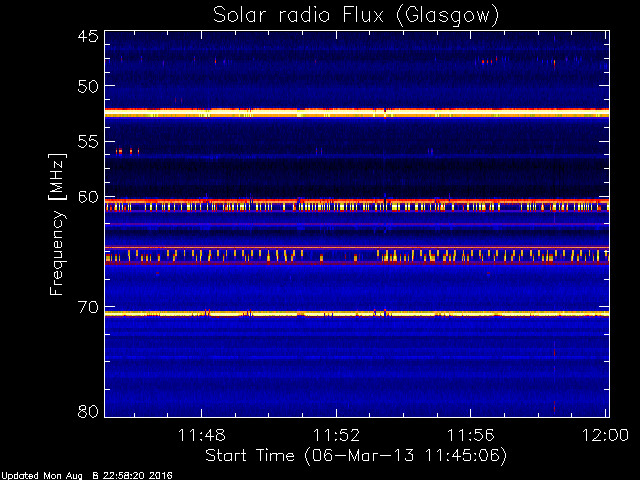The image size is (640, 480).
Task: Click the 80 frequency tick label
Action: coord(88,411)
